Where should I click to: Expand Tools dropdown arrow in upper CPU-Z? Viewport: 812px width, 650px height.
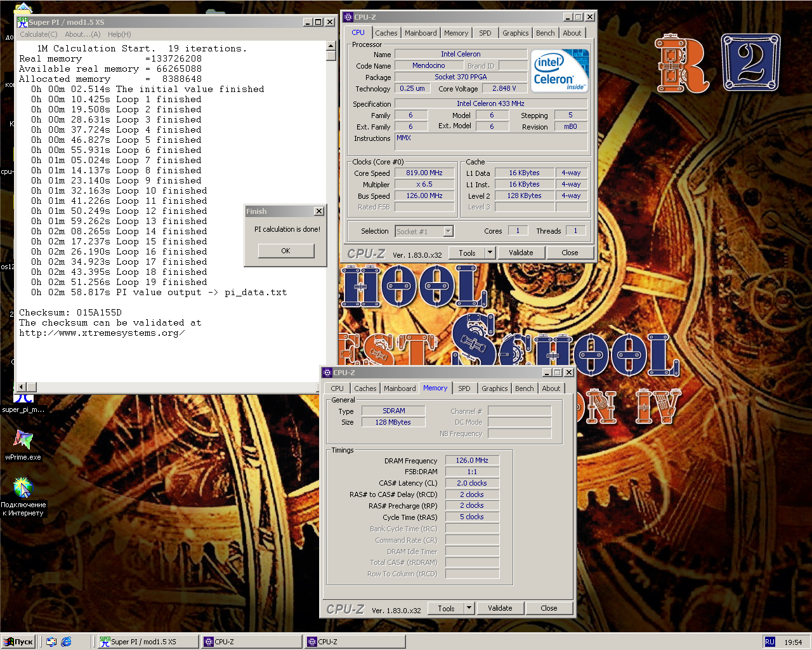(490, 253)
